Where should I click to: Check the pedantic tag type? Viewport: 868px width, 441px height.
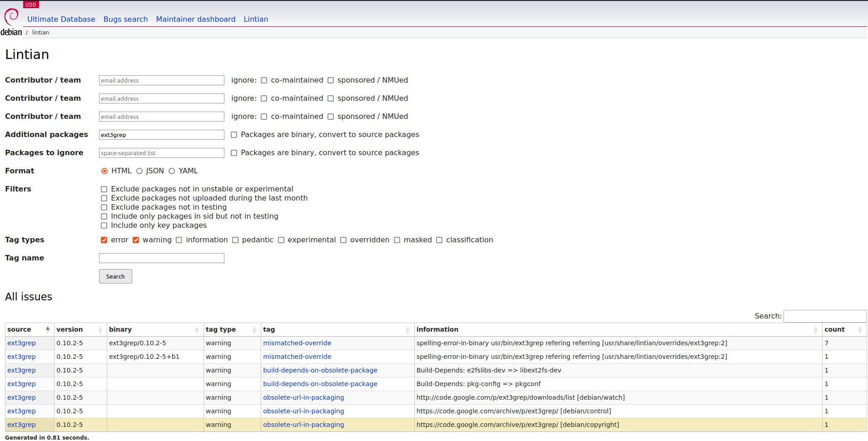(235, 240)
